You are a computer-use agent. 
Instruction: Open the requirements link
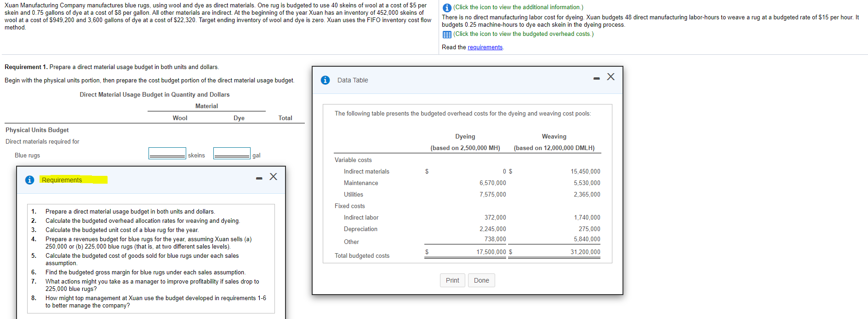tap(485, 47)
